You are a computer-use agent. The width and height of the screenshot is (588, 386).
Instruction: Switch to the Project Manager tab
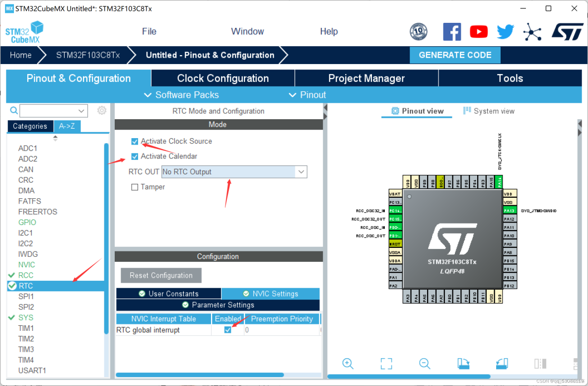[x=367, y=78]
